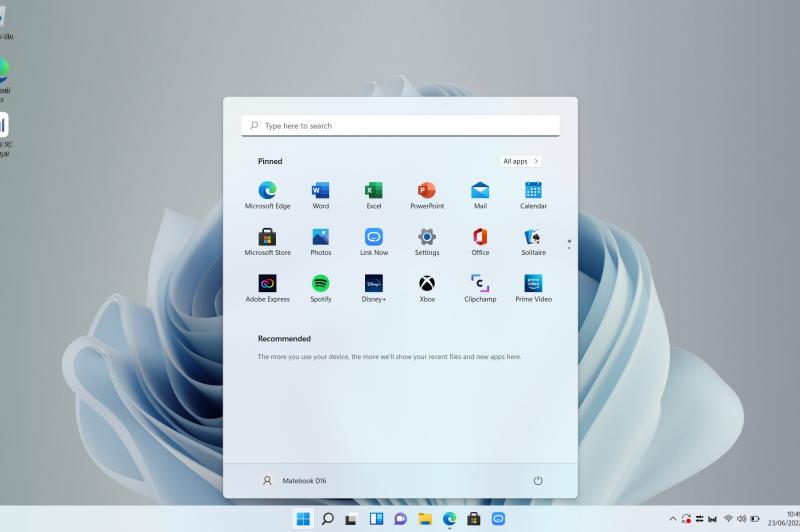Screen dimensions: 800x532
Task: Click the sync tray icon with red dot
Action: click(x=687, y=519)
